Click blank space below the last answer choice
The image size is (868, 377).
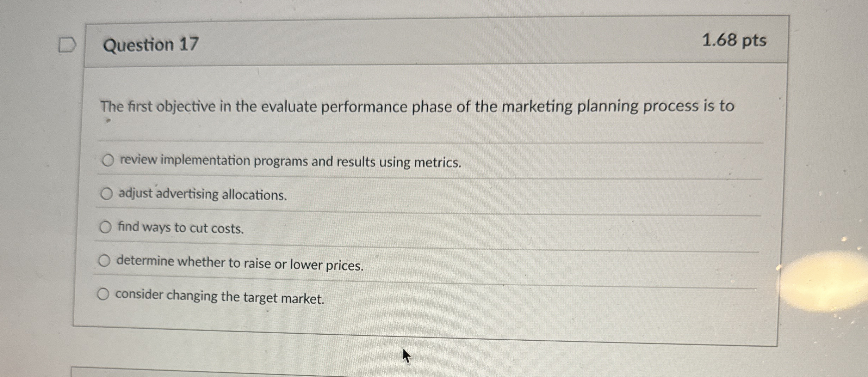[x=423, y=317]
